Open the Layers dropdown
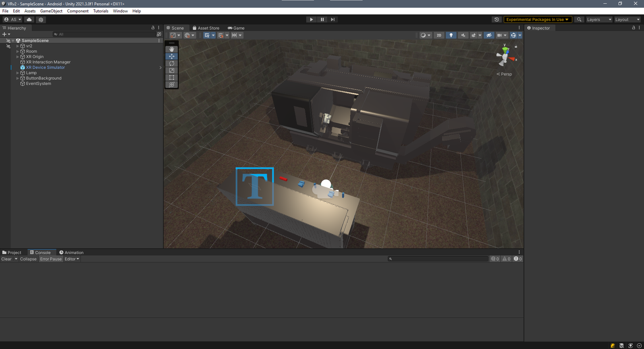Image resolution: width=644 pixels, height=349 pixels. [x=599, y=19]
